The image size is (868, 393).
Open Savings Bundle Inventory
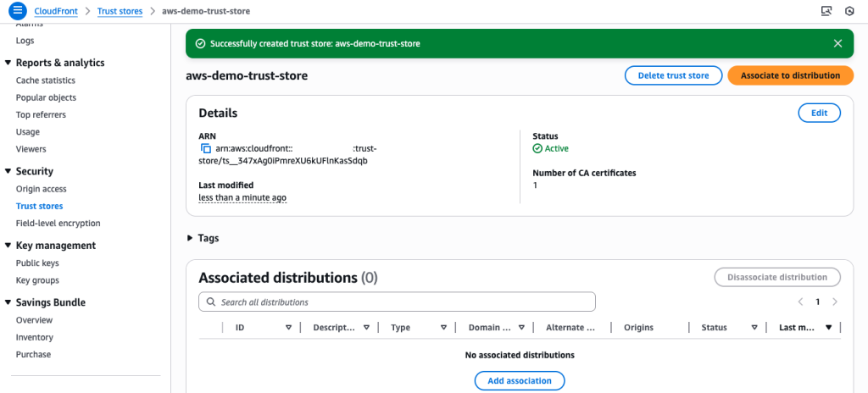click(x=34, y=337)
